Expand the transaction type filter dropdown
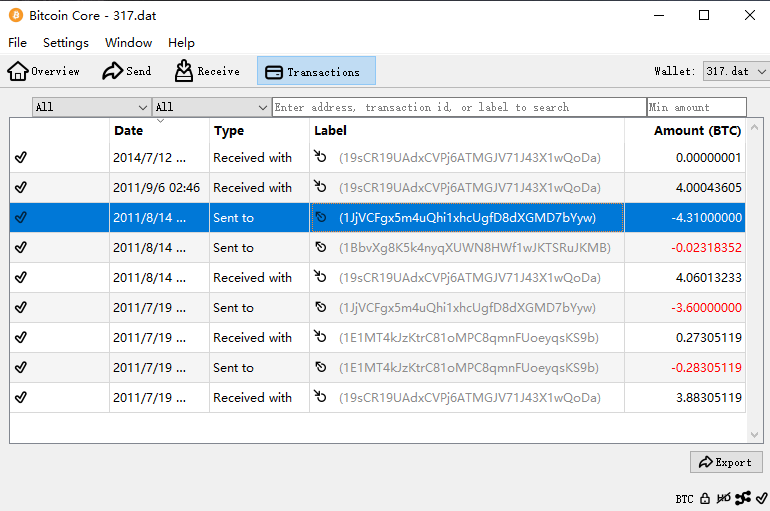This screenshot has width=770, height=511. (x=211, y=107)
